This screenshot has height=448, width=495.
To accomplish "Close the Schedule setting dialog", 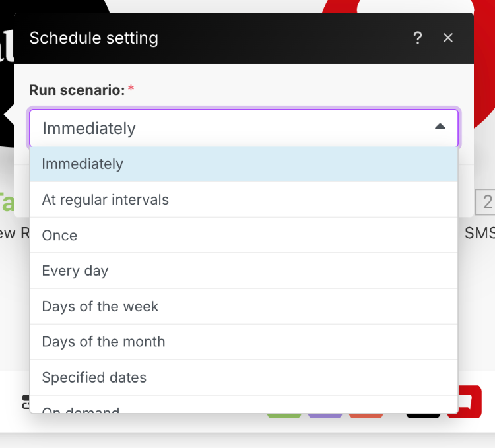I will coord(448,38).
